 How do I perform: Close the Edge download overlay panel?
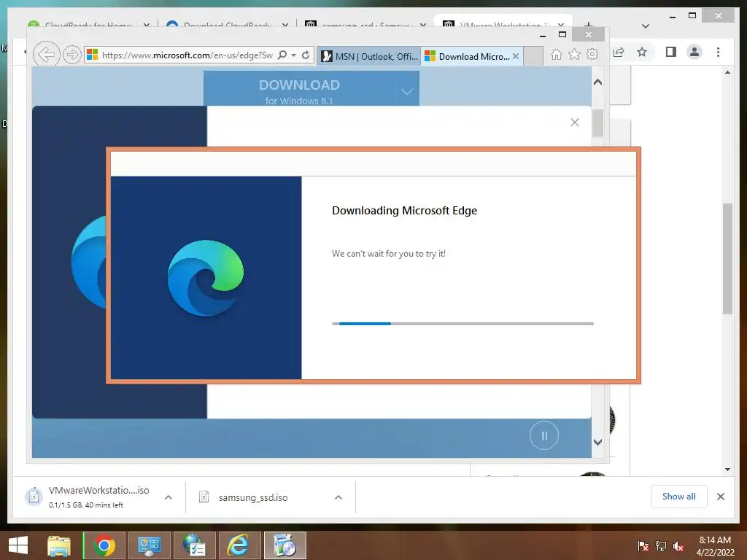pyautogui.click(x=575, y=122)
